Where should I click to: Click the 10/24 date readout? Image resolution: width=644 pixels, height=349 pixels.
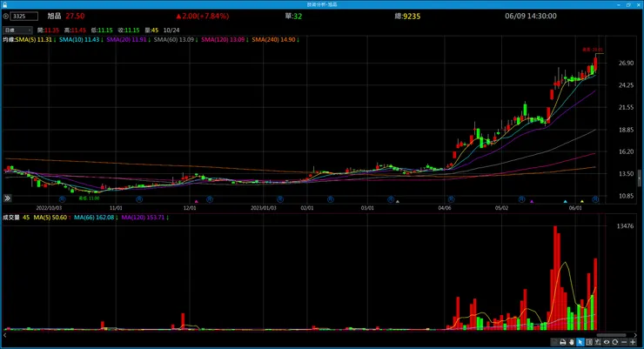click(171, 30)
